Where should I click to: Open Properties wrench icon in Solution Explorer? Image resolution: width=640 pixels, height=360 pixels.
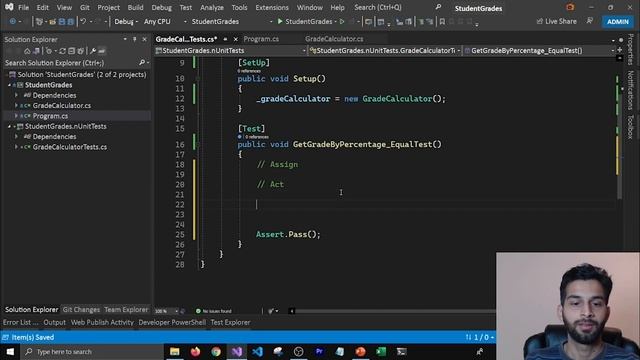pos(93,51)
